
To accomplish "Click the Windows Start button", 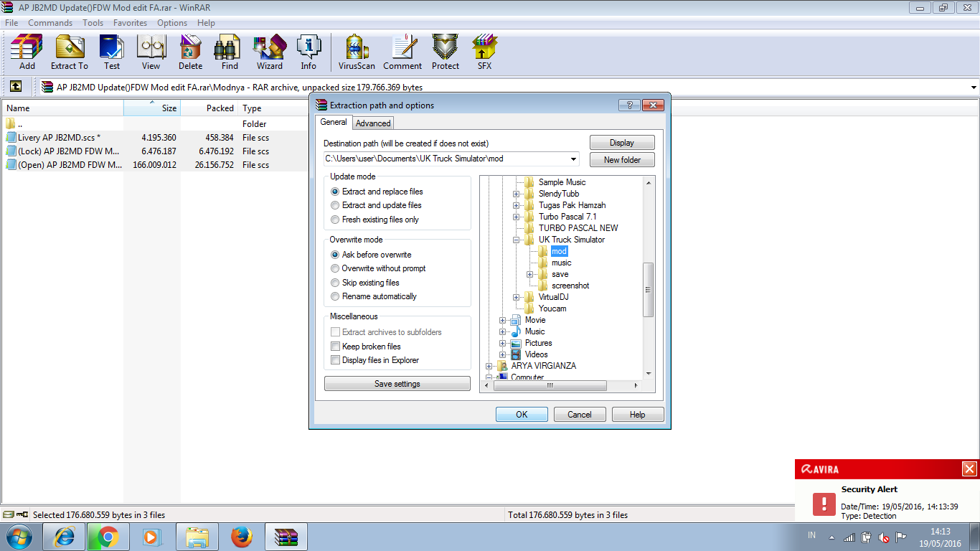I will click(x=18, y=537).
